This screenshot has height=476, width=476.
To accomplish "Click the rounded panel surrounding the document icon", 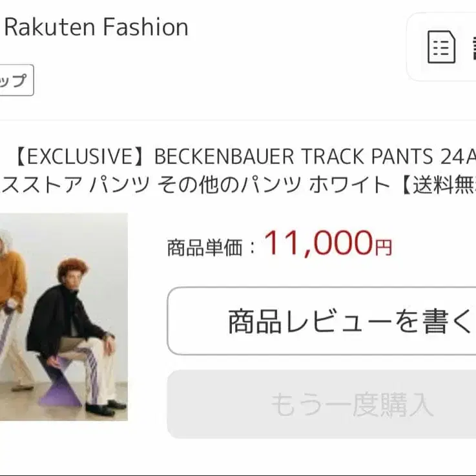I will (x=441, y=47).
